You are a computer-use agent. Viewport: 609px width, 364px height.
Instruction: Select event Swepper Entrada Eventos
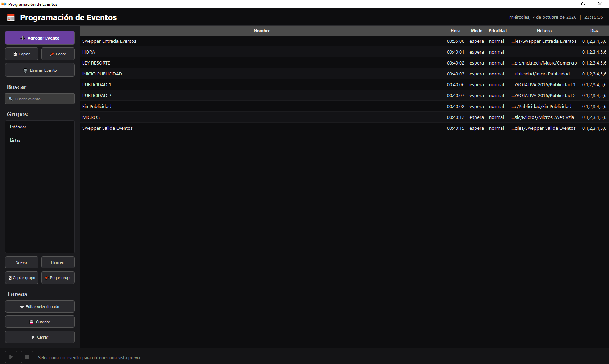click(x=344, y=41)
